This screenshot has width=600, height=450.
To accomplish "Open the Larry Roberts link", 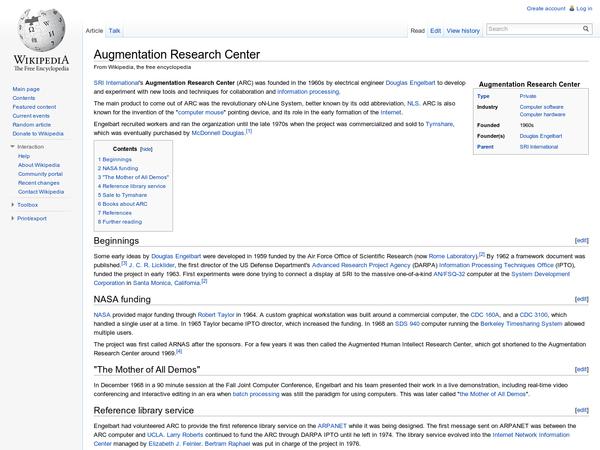I will pos(185,435).
